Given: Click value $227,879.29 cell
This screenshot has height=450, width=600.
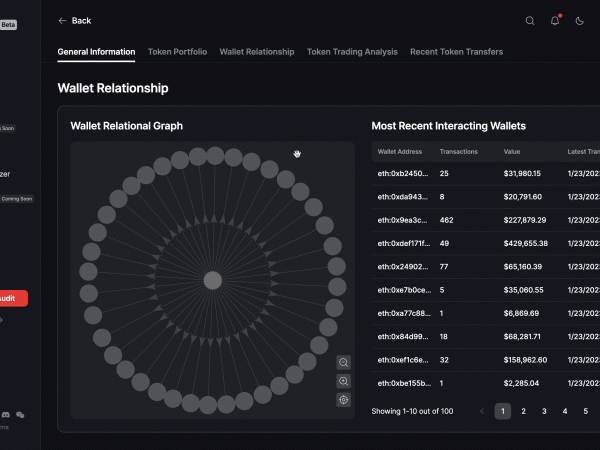Looking at the screenshot, I should (525, 220).
